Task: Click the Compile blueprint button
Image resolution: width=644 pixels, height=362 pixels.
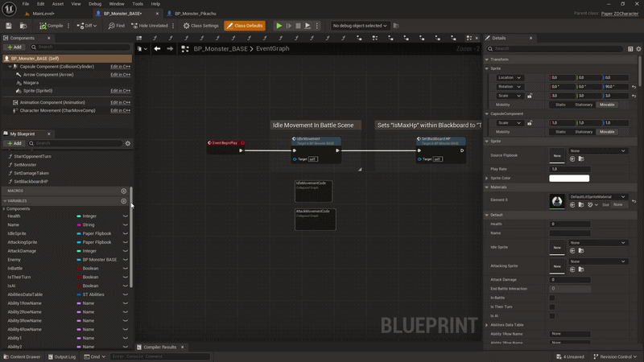Action: [52, 26]
